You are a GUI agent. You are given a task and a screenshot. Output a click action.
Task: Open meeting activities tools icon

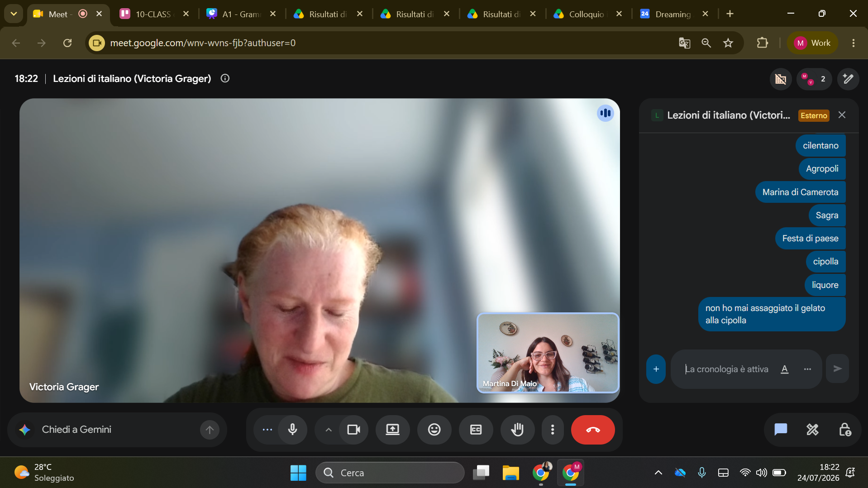(x=813, y=430)
